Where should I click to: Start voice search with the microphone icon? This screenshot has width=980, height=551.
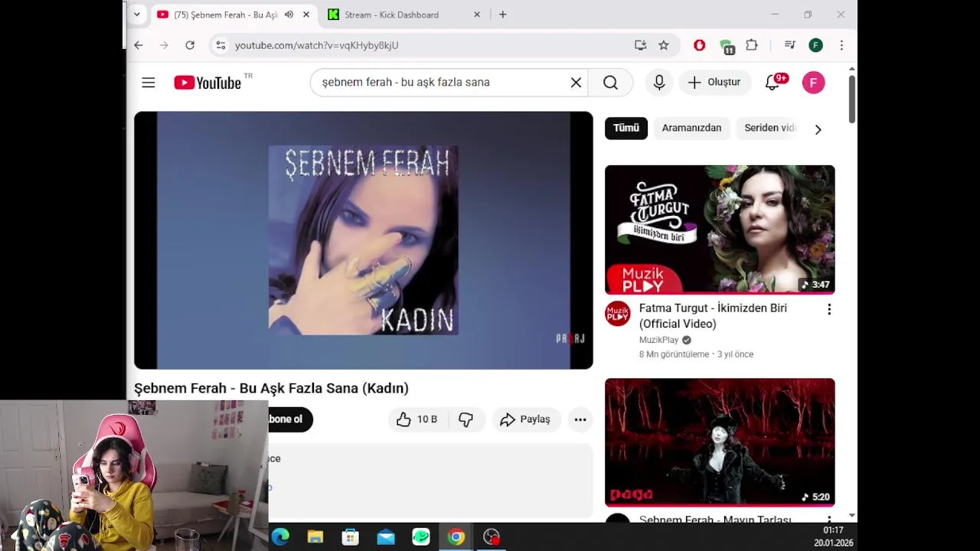pos(659,83)
